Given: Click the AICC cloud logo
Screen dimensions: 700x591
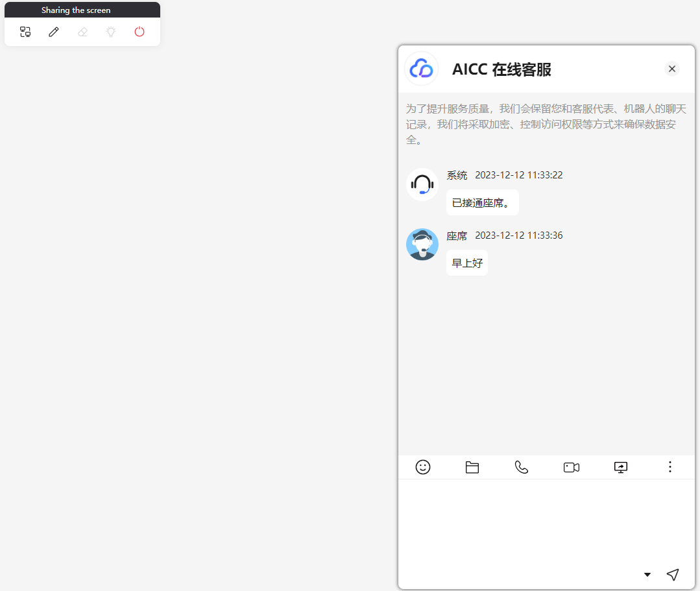Looking at the screenshot, I should pyautogui.click(x=422, y=69).
